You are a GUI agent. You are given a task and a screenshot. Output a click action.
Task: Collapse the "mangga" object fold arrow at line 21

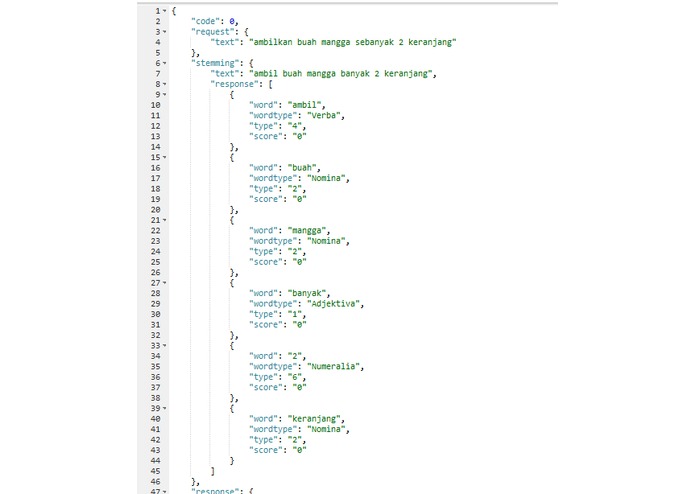pyautogui.click(x=164, y=220)
